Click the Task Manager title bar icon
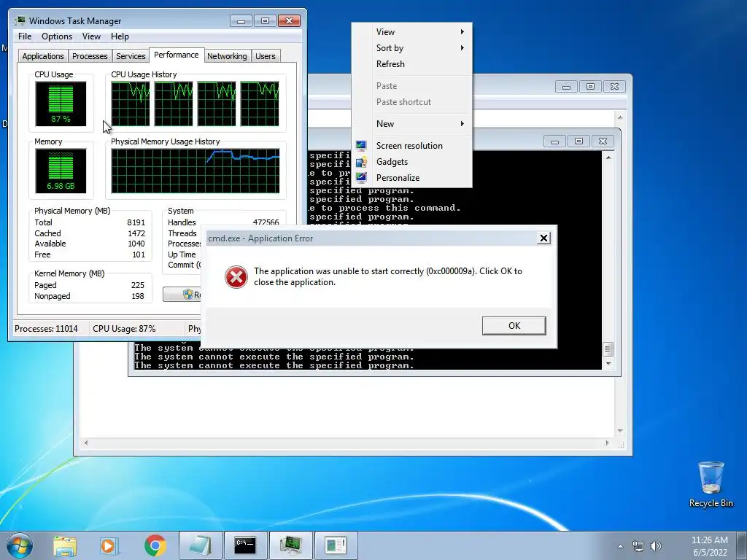The image size is (747, 560). pyautogui.click(x=20, y=20)
